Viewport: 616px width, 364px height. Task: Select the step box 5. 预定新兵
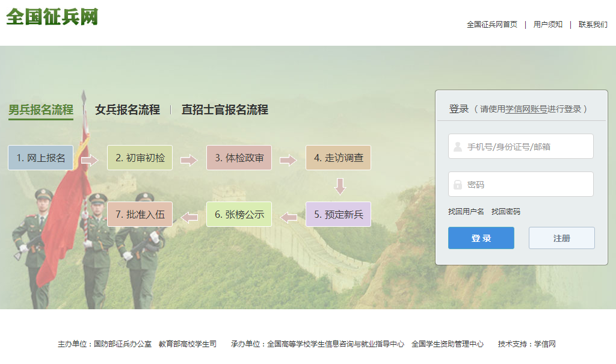tap(337, 214)
